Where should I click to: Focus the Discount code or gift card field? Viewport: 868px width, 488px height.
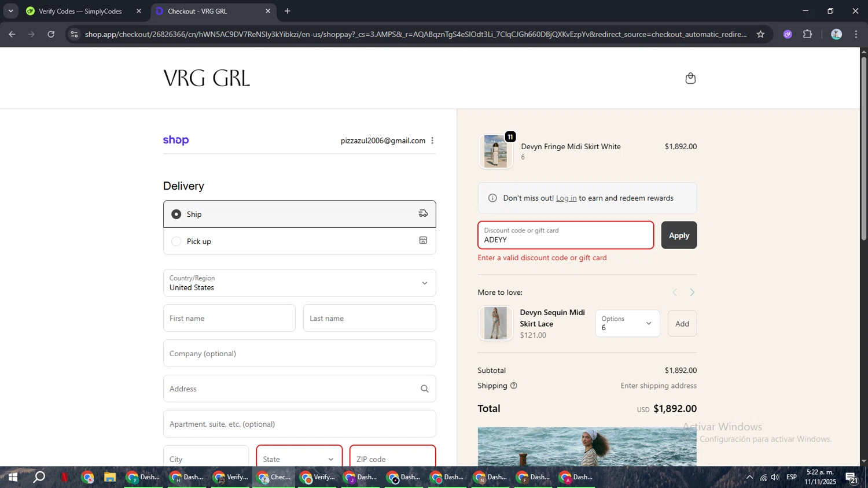click(x=565, y=235)
